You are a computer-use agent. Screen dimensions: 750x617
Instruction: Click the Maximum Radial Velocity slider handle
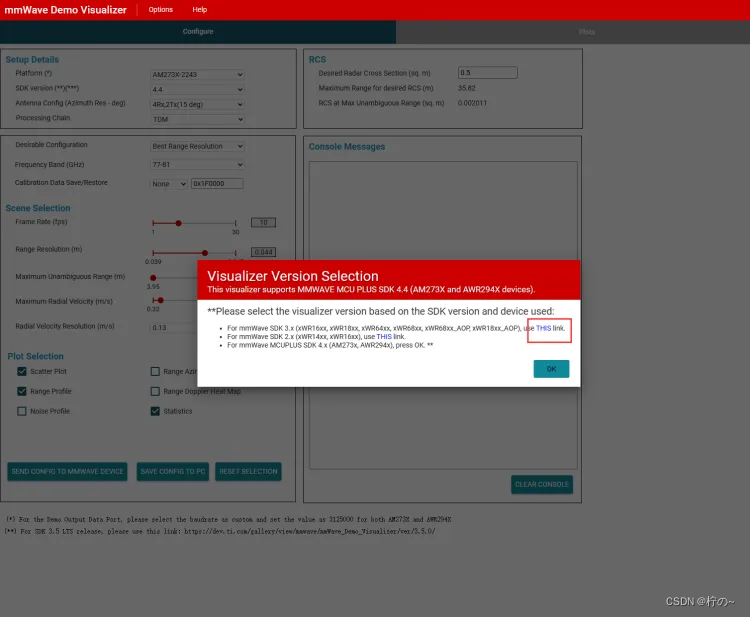tap(161, 300)
